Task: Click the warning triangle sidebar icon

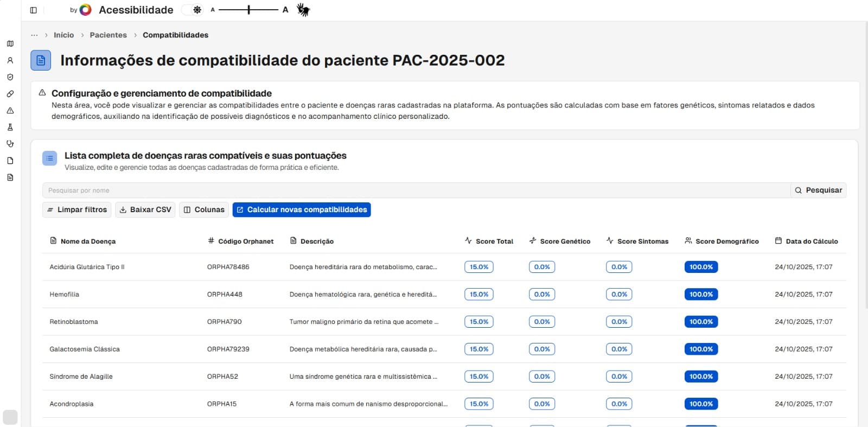Action: pyautogui.click(x=10, y=111)
